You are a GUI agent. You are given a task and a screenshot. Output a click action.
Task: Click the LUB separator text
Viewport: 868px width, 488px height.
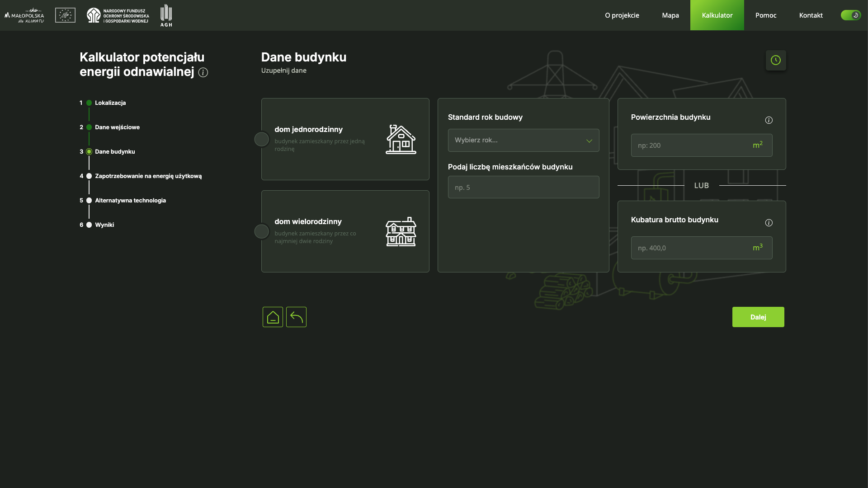coord(702,186)
